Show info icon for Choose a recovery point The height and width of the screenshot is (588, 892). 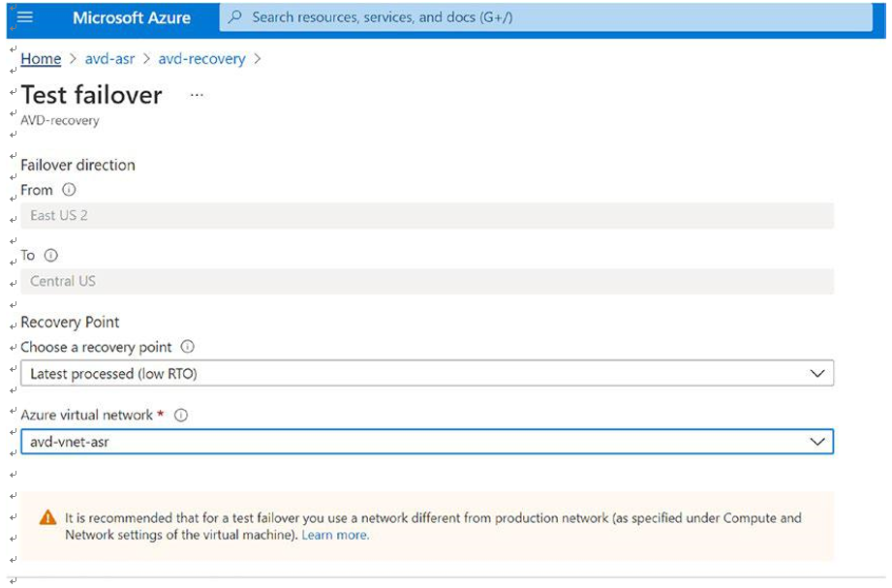pos(187,347)
